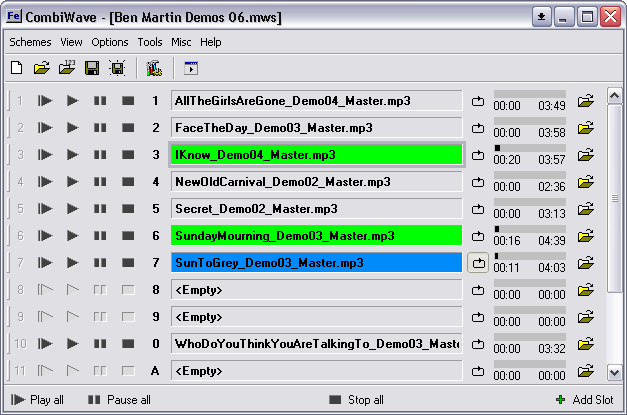Screen dimensions: 627x415
Task: Open the Tools menu
Action: [x=150, y=42]
